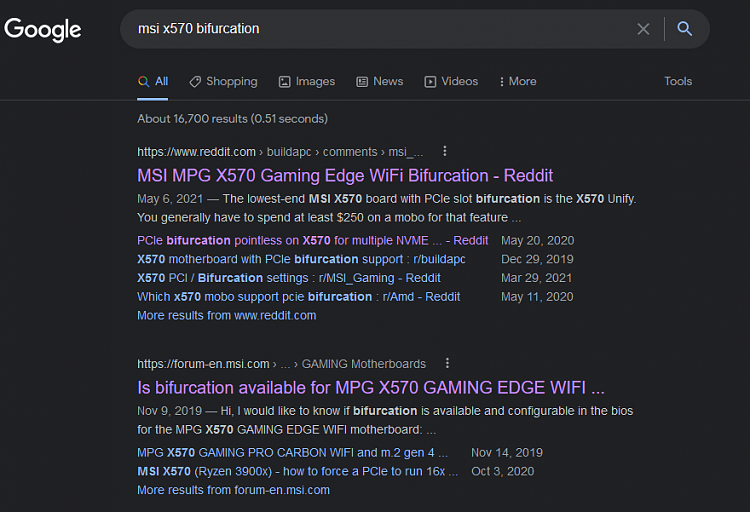Switch to the Images tab
750x512 pixels.
[307, 81]
